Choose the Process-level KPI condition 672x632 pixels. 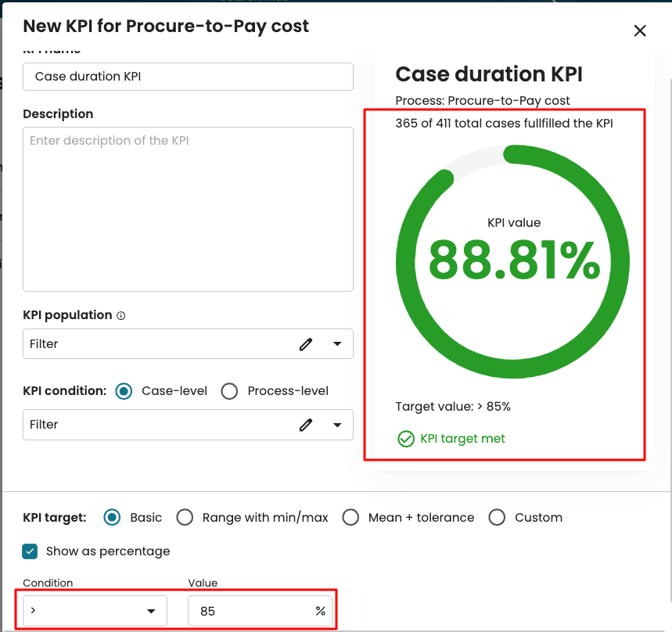point(229,391)
